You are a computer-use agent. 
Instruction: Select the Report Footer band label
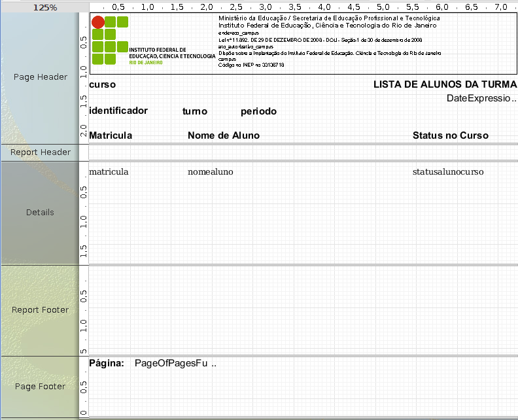click(x=41, y=310)
